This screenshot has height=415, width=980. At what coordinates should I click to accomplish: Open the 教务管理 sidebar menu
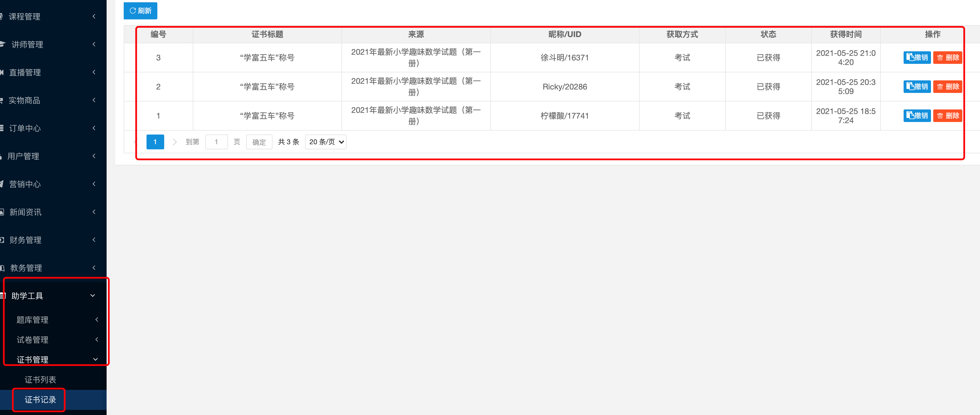pos(53,268)
